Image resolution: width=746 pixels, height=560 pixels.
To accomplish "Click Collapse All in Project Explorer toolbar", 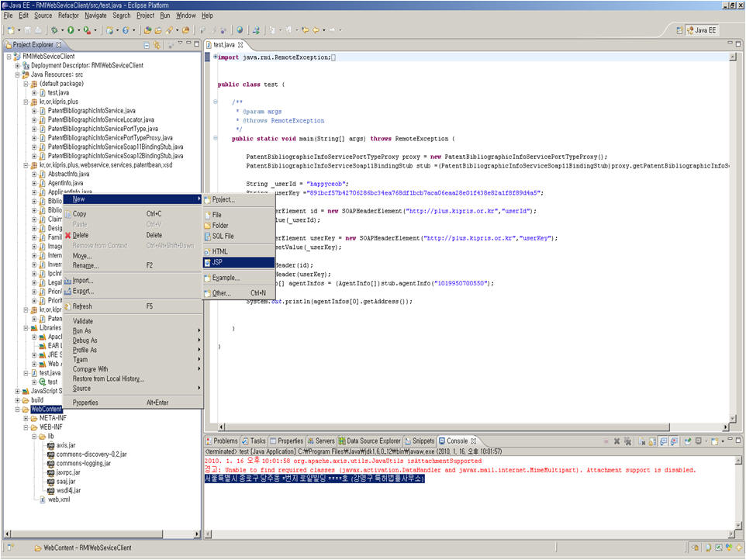I will 145,45.
